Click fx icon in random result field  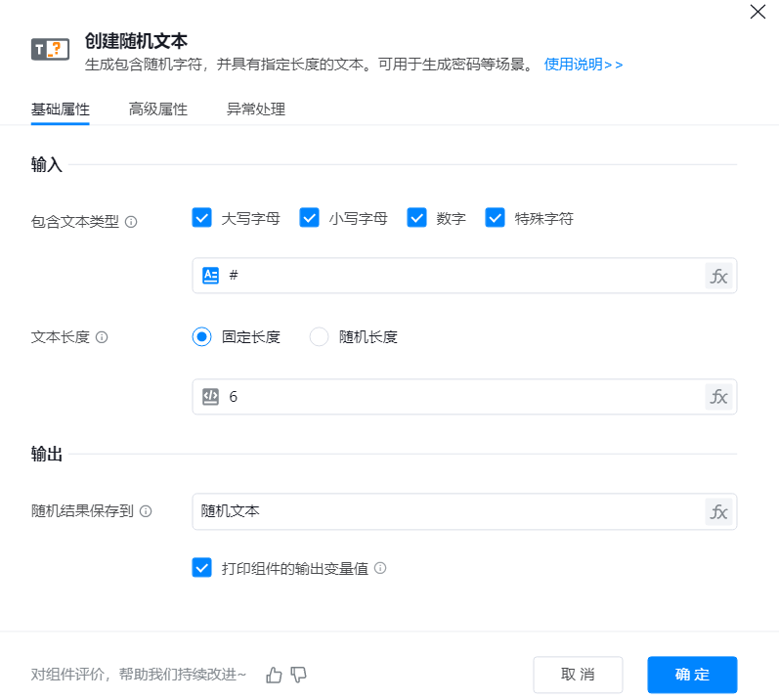coord(718,511)
